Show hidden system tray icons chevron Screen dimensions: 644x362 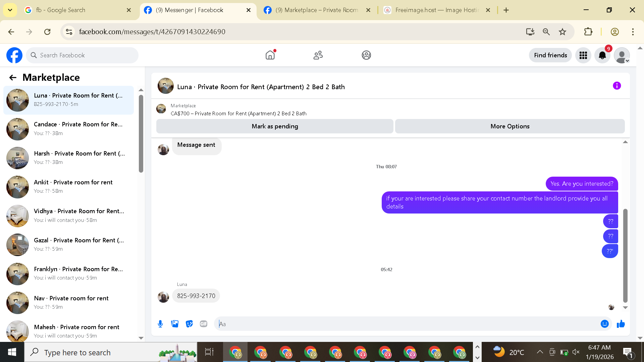tap(540, 352)
